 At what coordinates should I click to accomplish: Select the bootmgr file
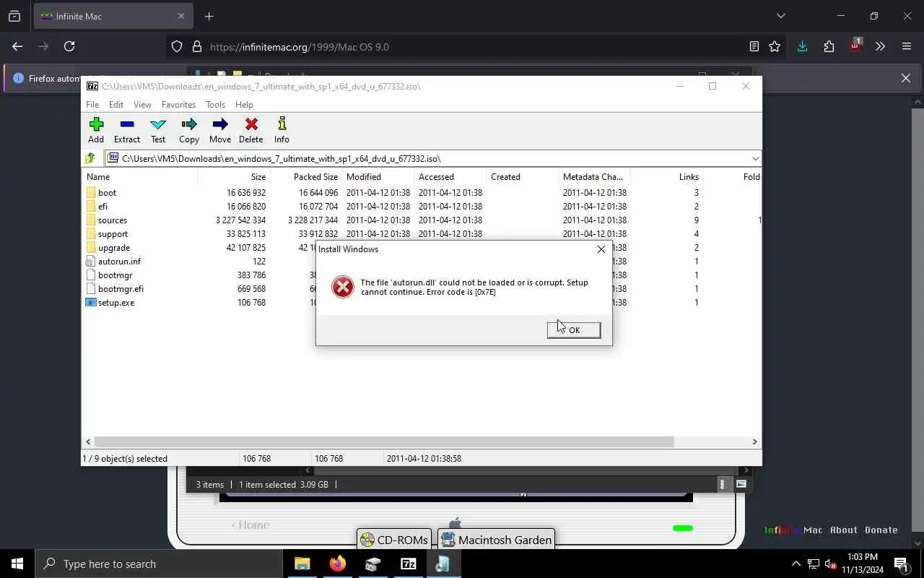pyautogui.click(x=115, y=275)
